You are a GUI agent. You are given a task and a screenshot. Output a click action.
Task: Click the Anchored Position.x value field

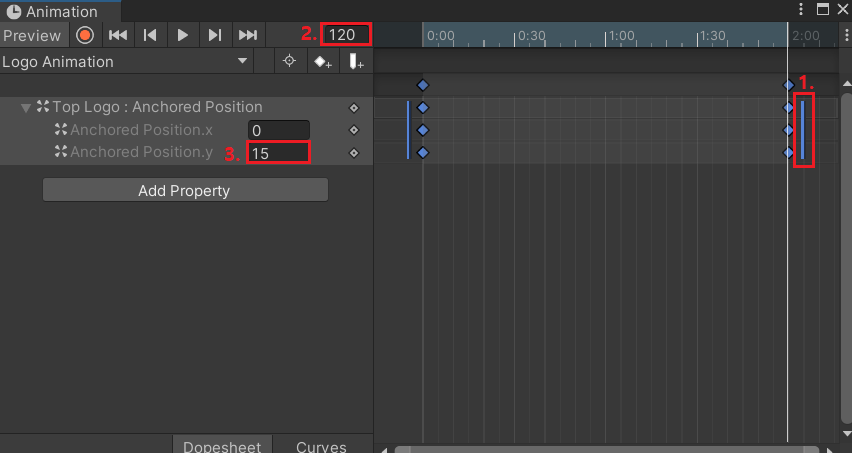pos(279,130)
